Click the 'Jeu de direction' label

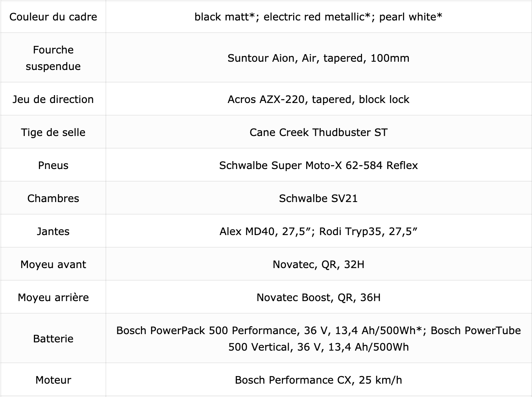click(x=53, y=99)
